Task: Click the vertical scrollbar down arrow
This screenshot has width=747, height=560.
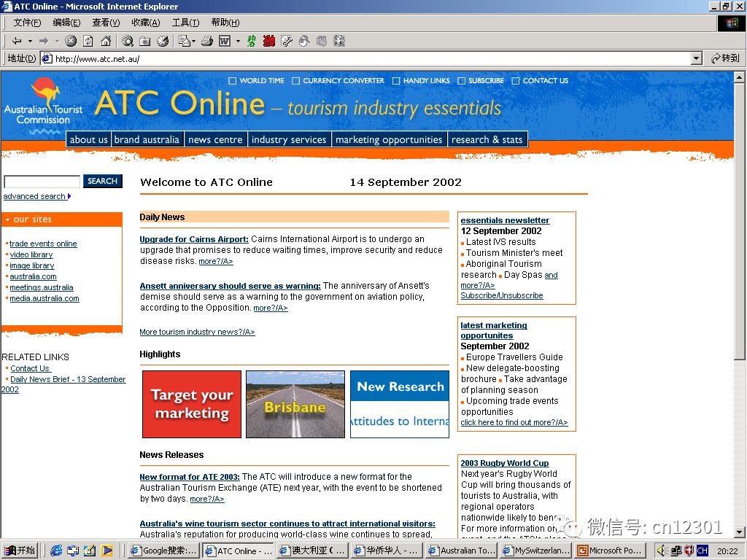Action: pyautogui.click(x=740, y=532)
